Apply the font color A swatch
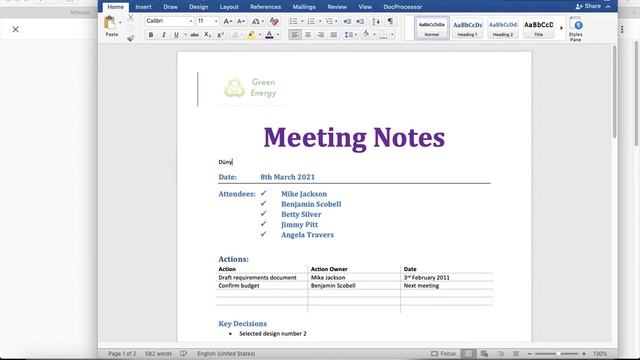The height and width of the screenshot is (360, 640). point(269,35)
